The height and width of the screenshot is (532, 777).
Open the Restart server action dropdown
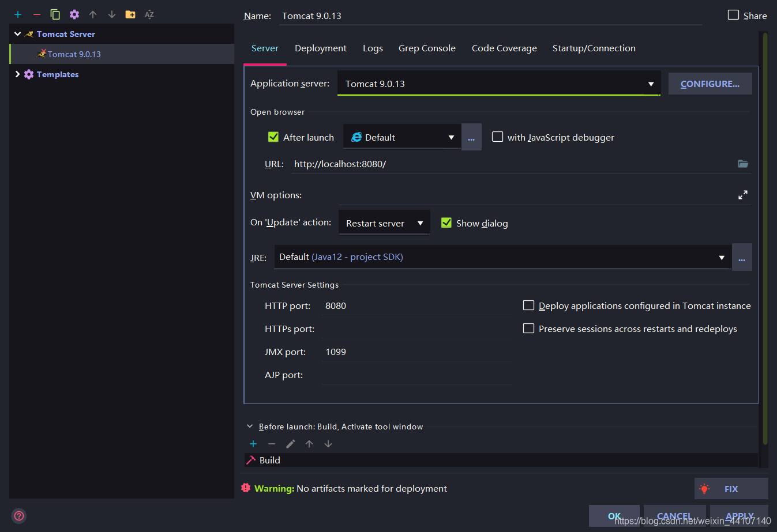(x=384, y=223)
